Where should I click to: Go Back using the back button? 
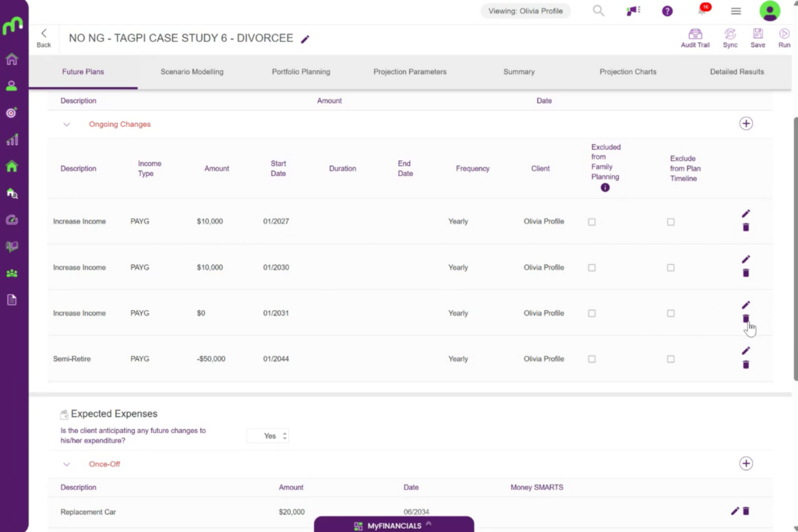click(x=44, y=38)
